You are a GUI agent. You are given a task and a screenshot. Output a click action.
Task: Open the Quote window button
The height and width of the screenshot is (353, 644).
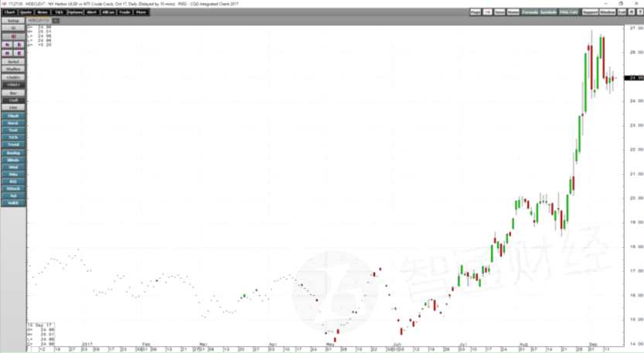[x=26, y=12]
